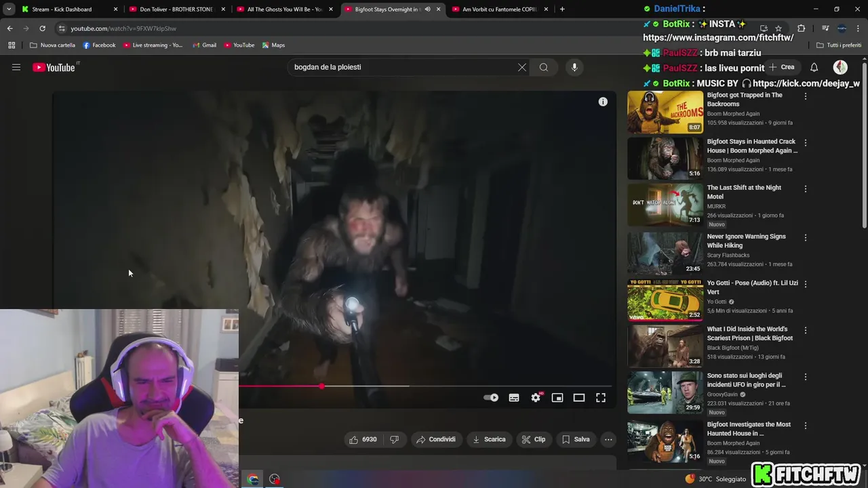This screenshot has height=488, width=868.
Task: Open options for 'Yo Gotti - Pose' video
Action: [x=806, y=284]
